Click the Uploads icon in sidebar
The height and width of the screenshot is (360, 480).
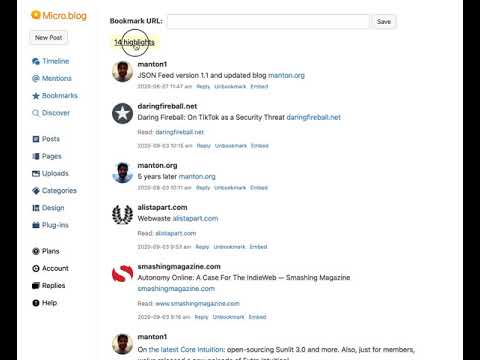point(36,174)
